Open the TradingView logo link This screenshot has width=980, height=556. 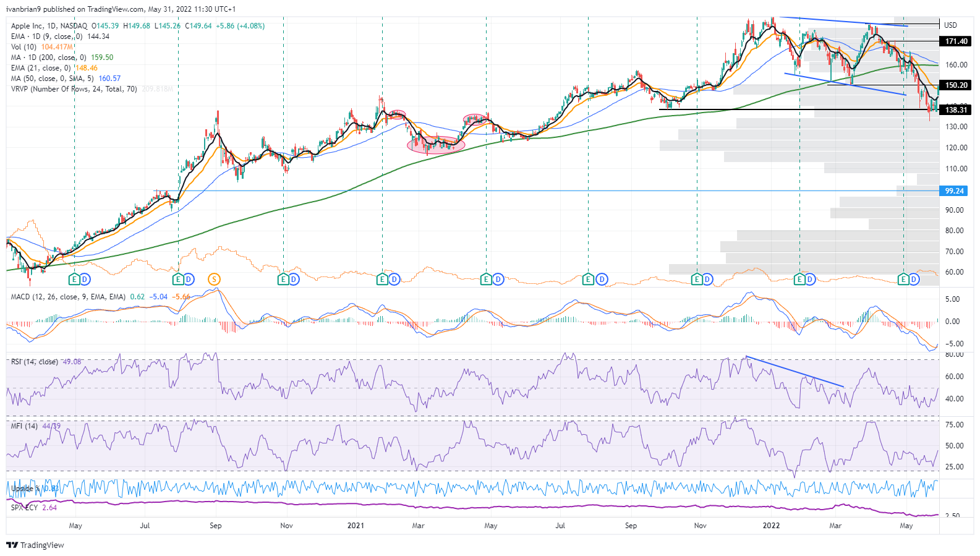(x=35, y=545)
